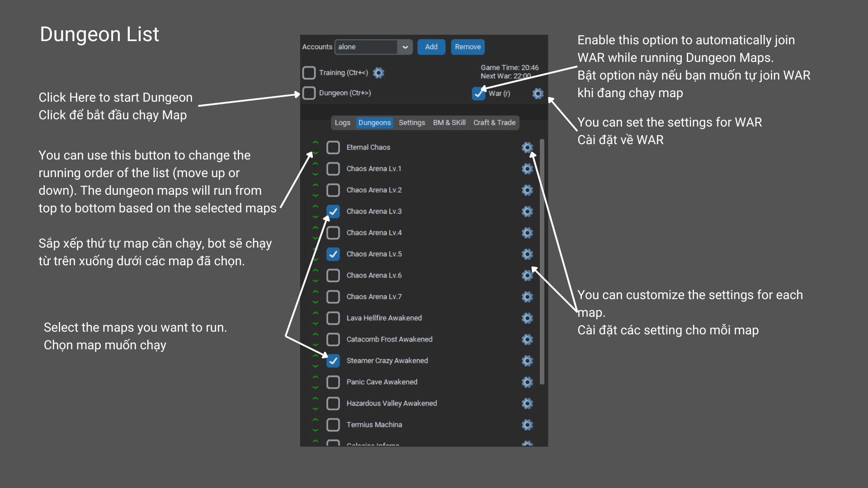Uncheck the War (r) checkbox
The image size is (868, 488).
(x=478, y=94)
